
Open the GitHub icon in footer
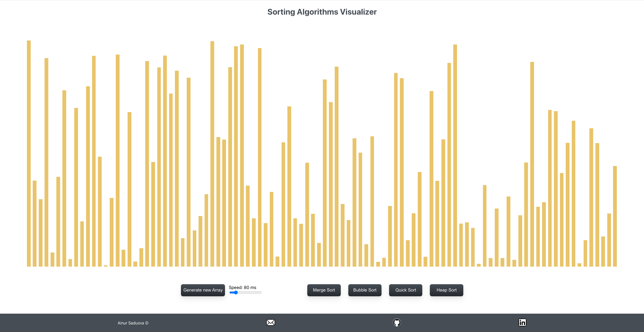coord(397,322)
